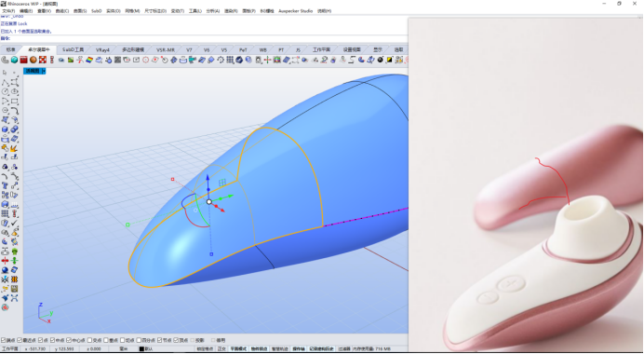Select the pointer arrow tool in left sidebar
Image resolution: width=644 pixels, height=354 pixels.
coord(5,73)
